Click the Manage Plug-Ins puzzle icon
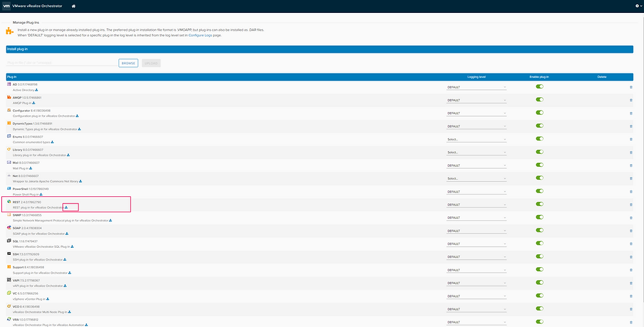644x327 pixels. click(x=8, y=31)
